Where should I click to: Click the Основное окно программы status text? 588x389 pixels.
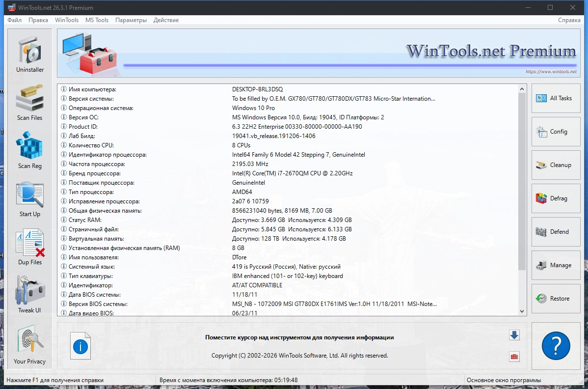pyautogui.click(x=504, y=380)
